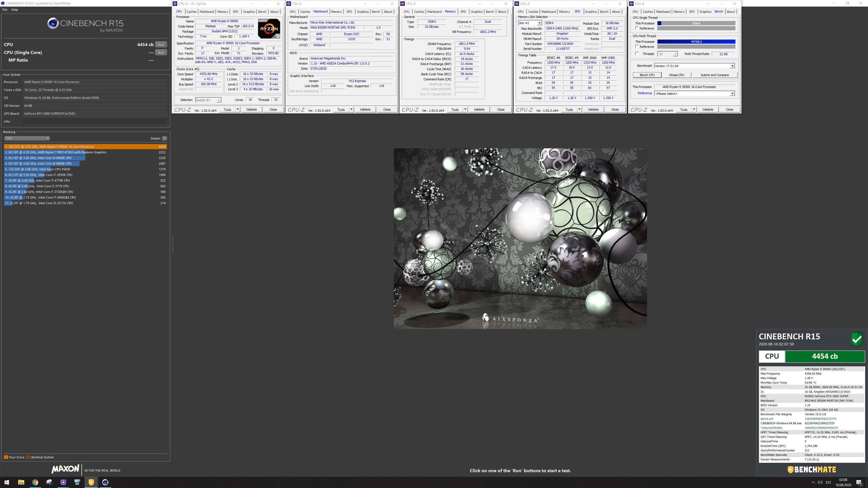Screen dimensions: 868x488
Task: Click the single thread 534.6 score bar
Action: pos(696,23)
